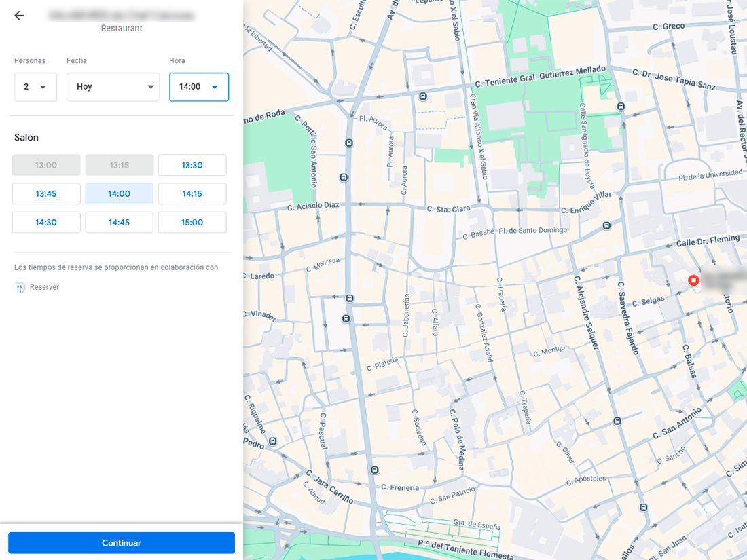Click the Reservér partner label
747x560 pixels.
point(44,287)
